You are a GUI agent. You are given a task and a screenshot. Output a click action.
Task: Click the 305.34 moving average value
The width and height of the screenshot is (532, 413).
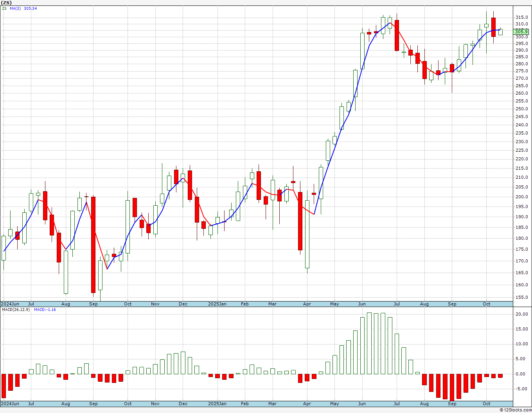click(30, 8)
